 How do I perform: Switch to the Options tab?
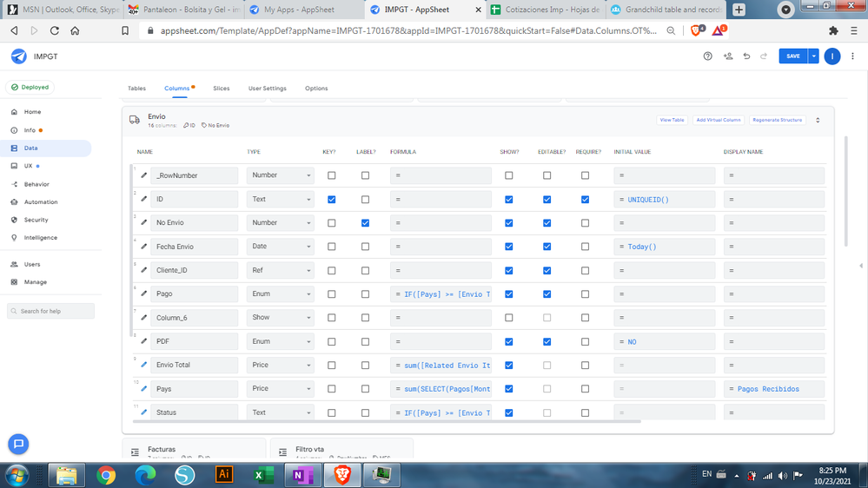coord(316,88)
